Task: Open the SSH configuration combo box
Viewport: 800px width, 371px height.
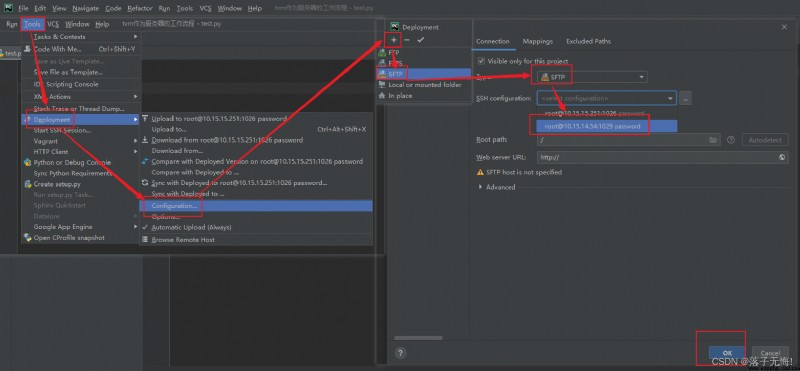Action: click(x=607, y=98)
